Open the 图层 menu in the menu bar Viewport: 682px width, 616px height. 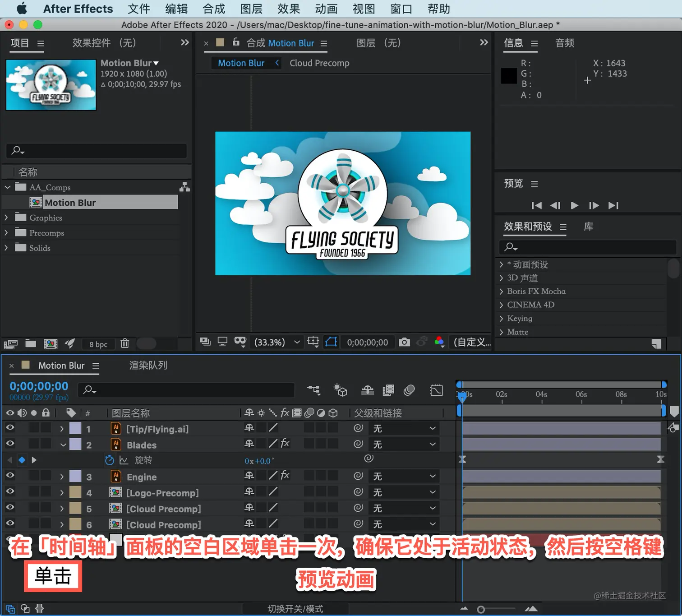click(x=251, y=9)
